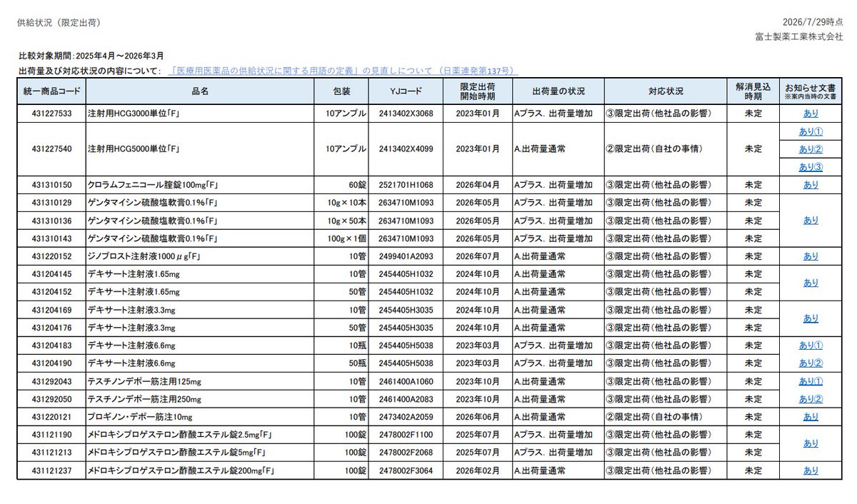
Task: Click the 包装 column header
Action: click(342, 91)
